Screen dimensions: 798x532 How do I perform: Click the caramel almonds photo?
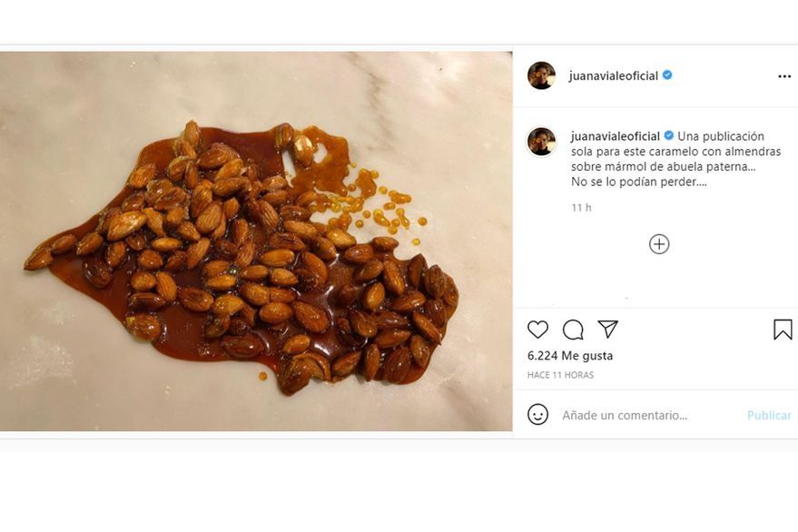[256, 241]
